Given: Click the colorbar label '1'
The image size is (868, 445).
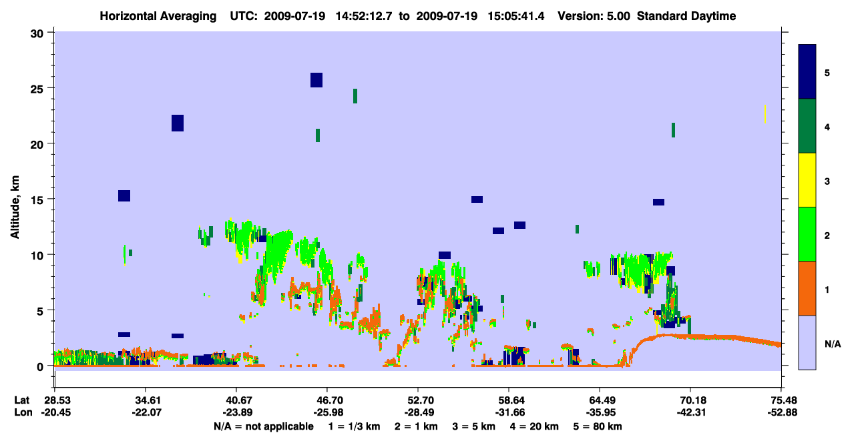Looking at the screenshot, I should [827, 289].
